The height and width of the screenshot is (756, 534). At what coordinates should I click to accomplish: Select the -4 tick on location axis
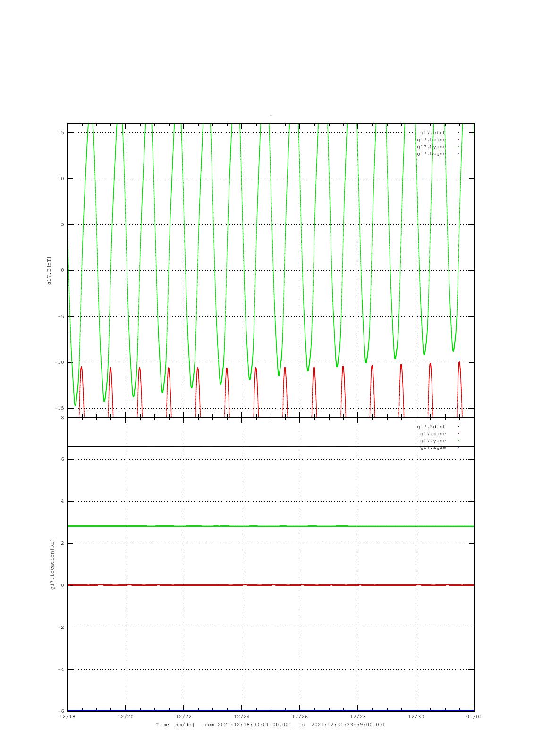pos(61,670)
